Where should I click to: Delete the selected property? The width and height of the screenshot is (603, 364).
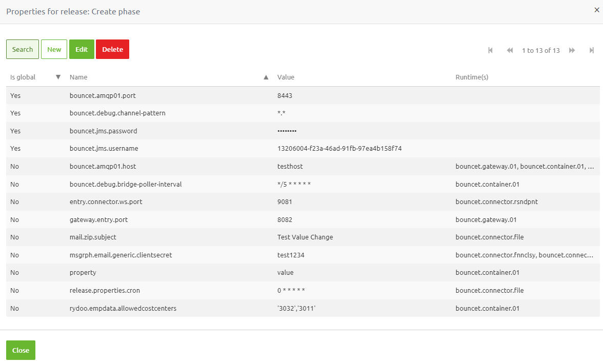(112, 49)
